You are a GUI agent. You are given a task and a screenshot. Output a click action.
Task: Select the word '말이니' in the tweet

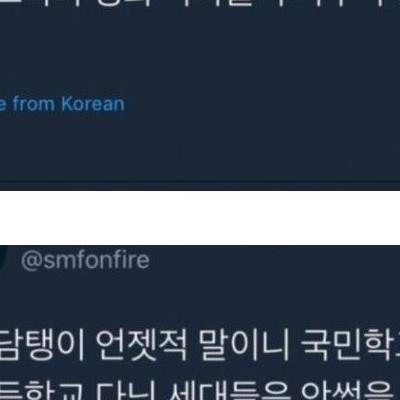click(x=244, y=345)
